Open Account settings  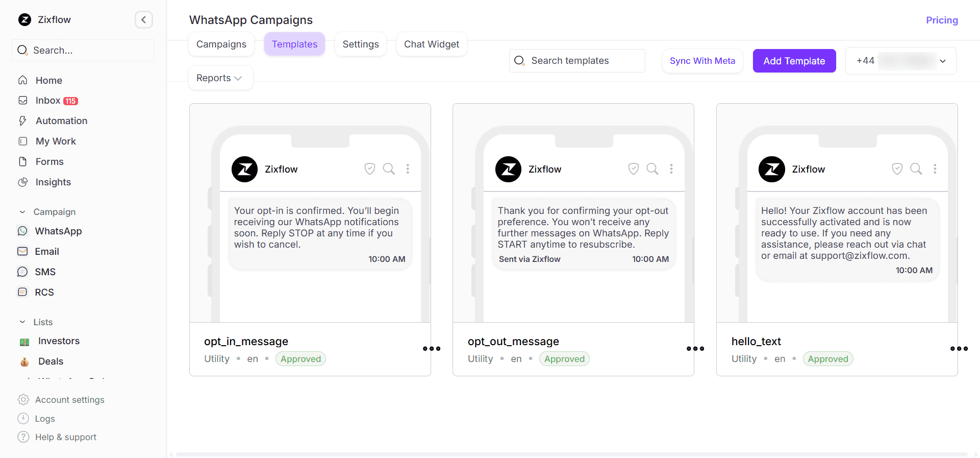pos(61,400)
